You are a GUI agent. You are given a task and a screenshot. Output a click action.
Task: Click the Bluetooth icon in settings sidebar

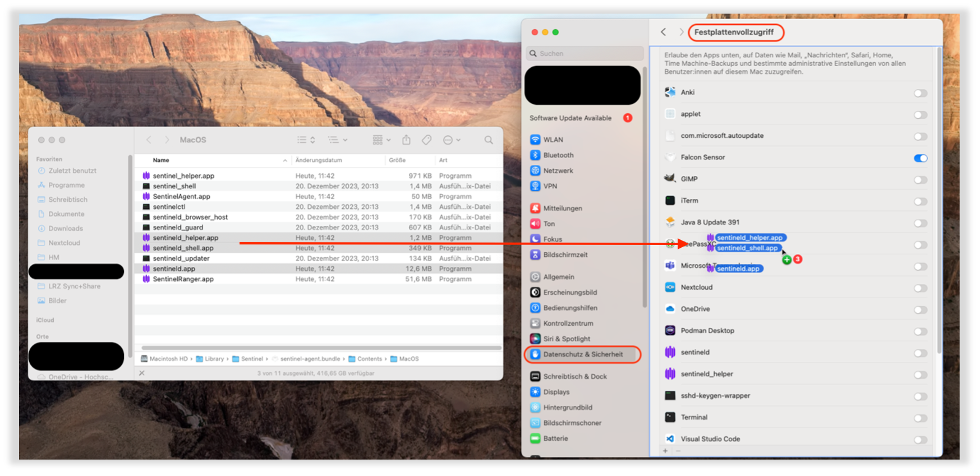point(535,155)
